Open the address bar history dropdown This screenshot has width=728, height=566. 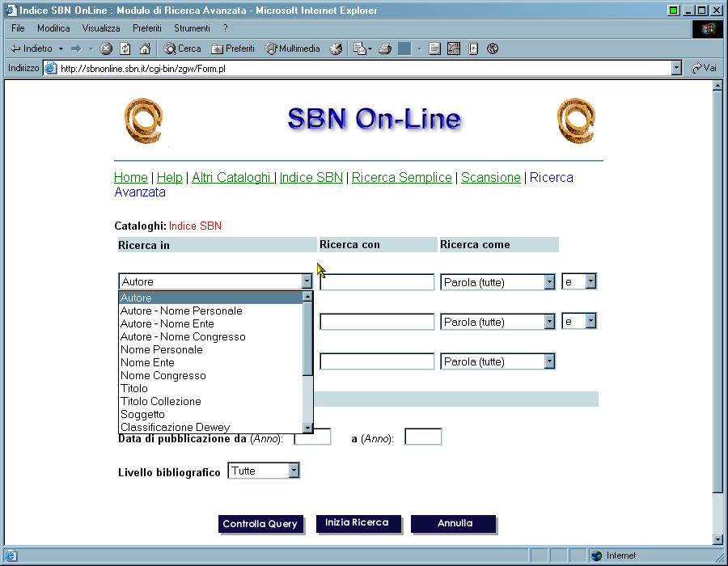pyautogui.click(x=676, y=68)
